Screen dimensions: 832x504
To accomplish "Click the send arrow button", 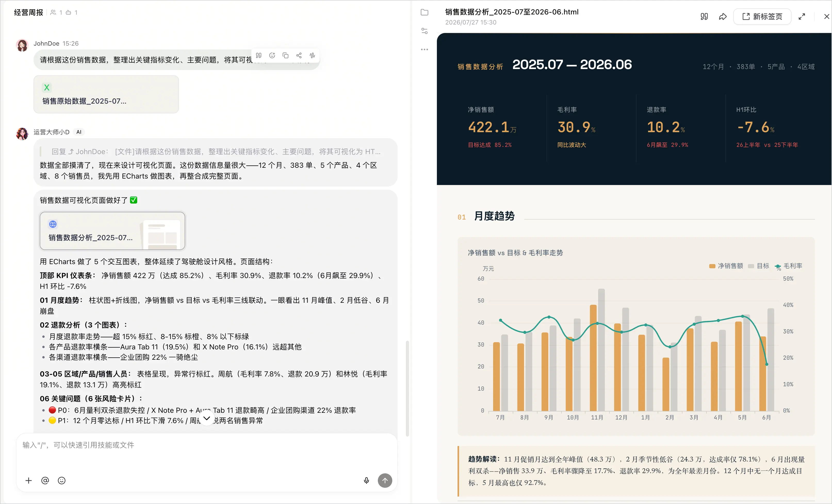I will coord(385,480).
